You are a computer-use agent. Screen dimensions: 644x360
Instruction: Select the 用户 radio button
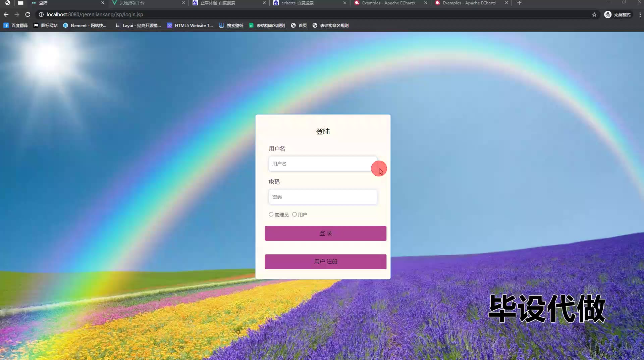(294, 214)
